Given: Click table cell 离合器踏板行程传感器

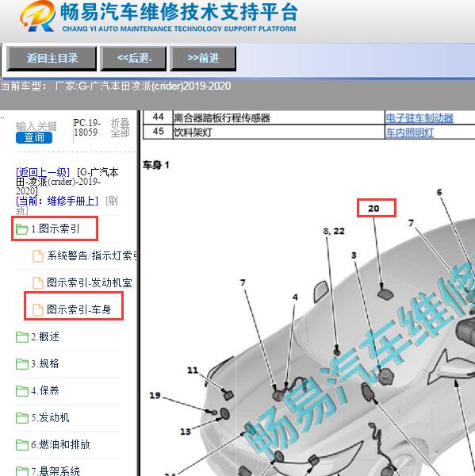Looking at the screenshot, I should click(278, 117).
